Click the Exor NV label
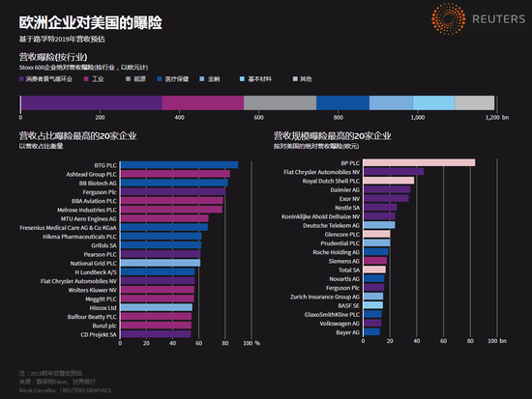532x399 pixels. [x=349, y=199]
